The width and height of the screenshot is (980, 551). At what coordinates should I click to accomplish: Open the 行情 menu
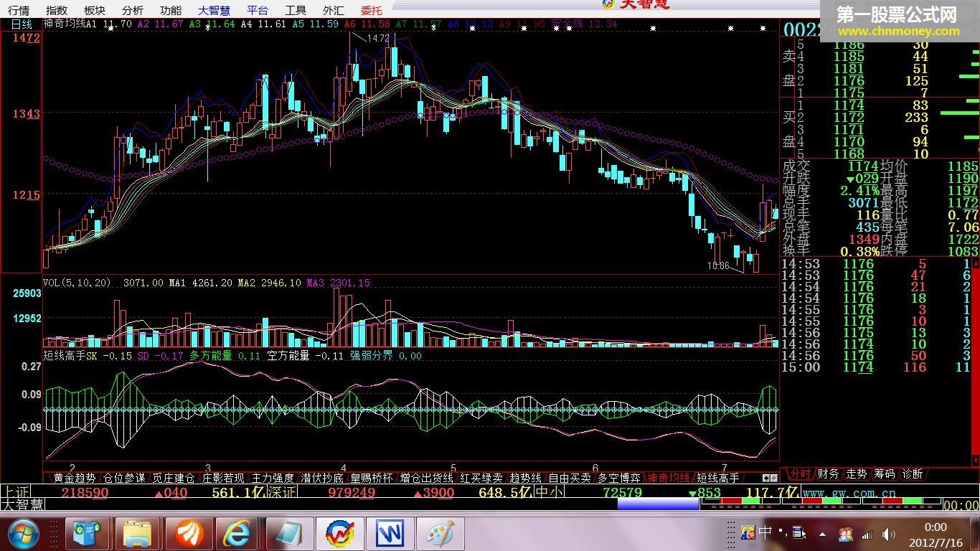click(19, 10)
